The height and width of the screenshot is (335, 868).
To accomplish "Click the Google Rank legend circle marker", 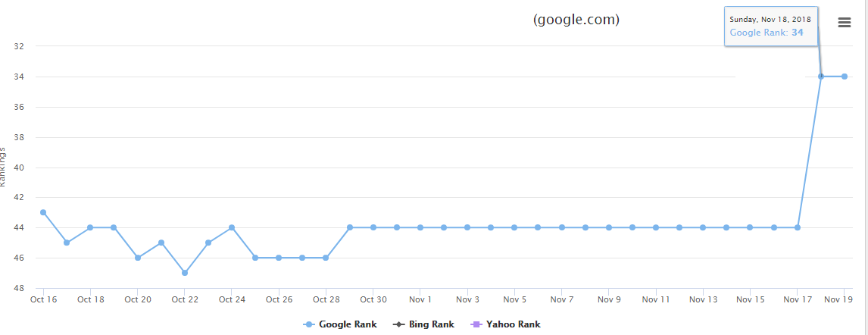I will [310, 324].
